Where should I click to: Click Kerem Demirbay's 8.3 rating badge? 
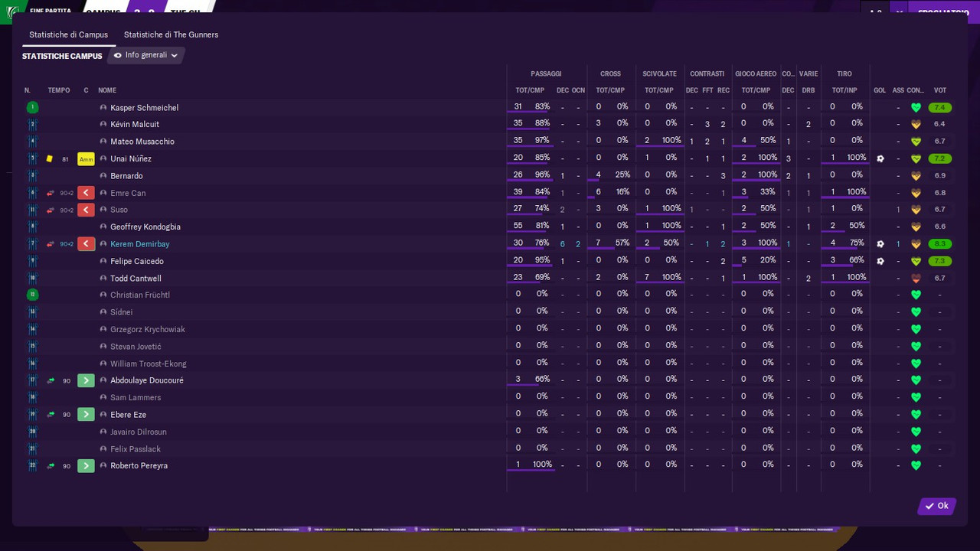coord(940,244)
